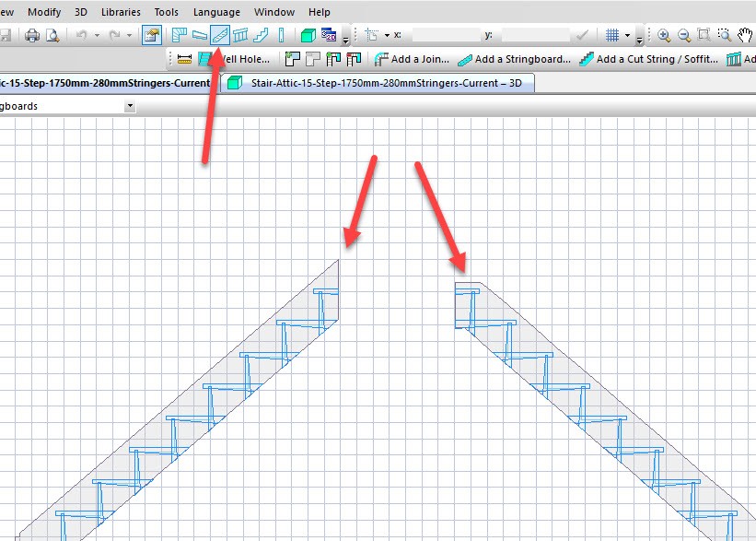
Task: Click the Zoom Out magnifier
Action: (683, 35)
